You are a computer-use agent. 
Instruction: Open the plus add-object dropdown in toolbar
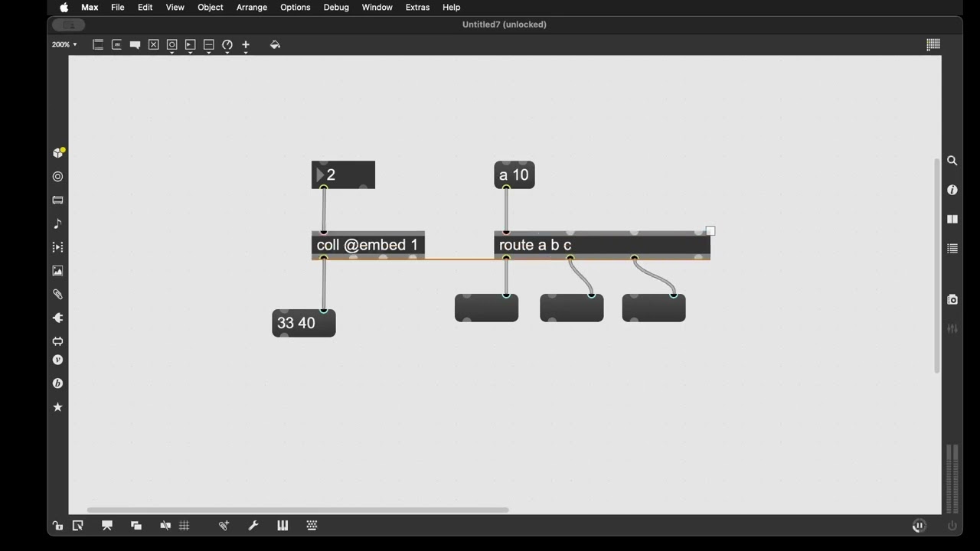pos(246,46)
